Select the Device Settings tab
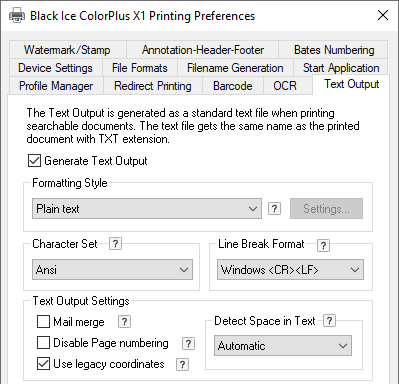The image size is (399, 384). [55, 68]
